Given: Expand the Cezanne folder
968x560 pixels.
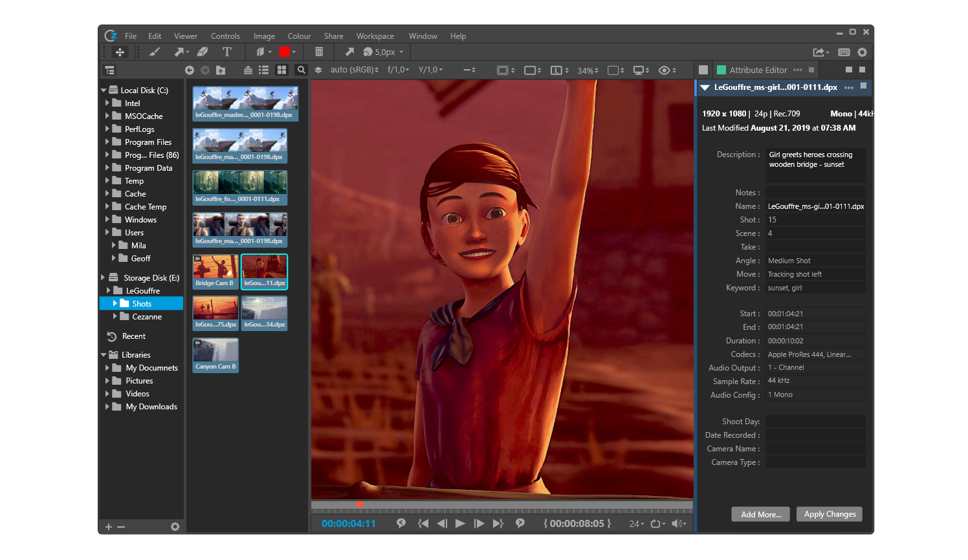Looking at the screenshot, I should point(115,316).
